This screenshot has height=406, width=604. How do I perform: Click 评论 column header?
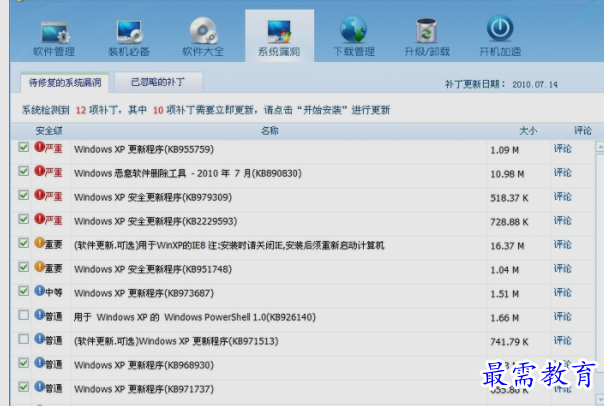pyautogui.click(x=582, y=131)
